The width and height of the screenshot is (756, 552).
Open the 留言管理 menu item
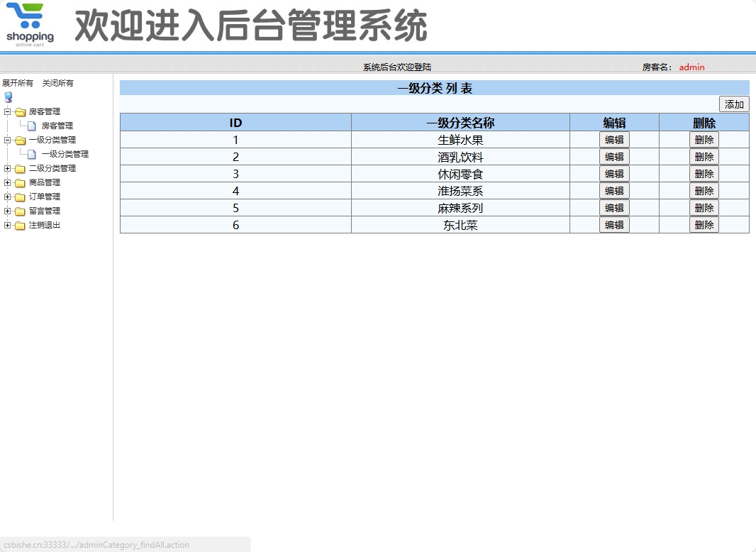click(x=45, y=211)
